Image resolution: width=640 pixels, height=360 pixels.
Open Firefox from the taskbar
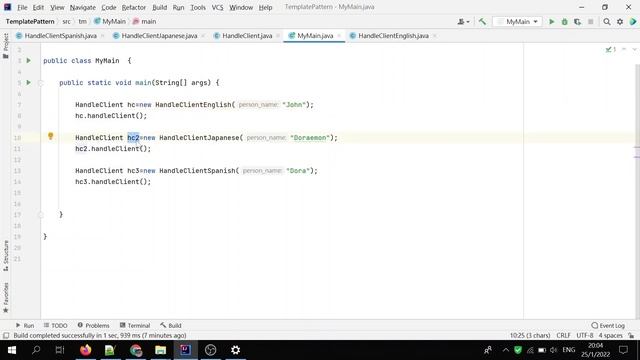click(86, 350)
